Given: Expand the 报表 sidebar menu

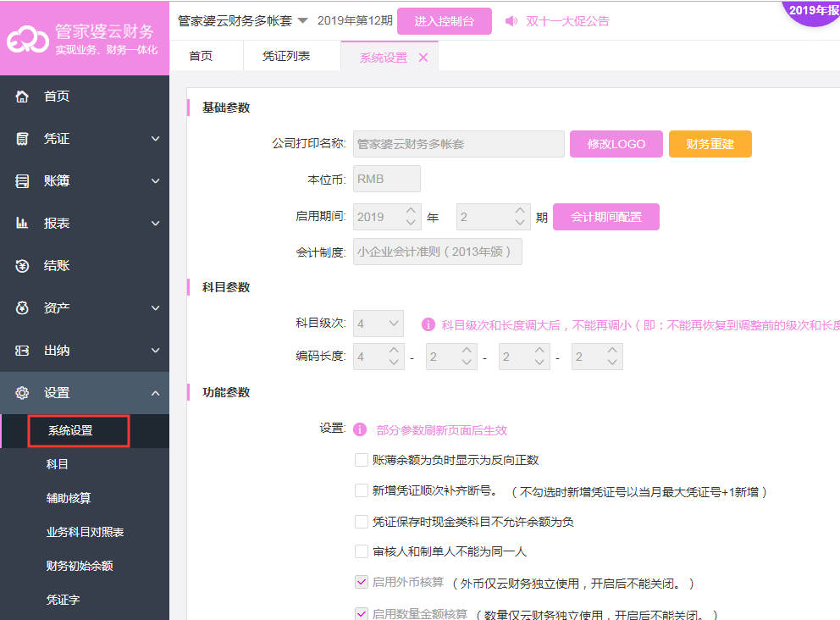Looking at the screenshot, I should pos(155,224).
